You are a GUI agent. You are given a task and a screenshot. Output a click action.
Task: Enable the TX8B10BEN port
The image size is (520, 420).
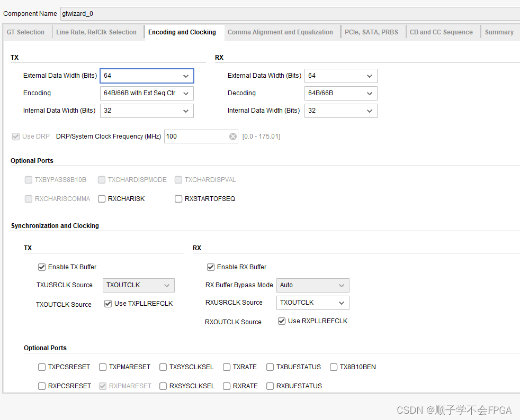tap(334, 367)
